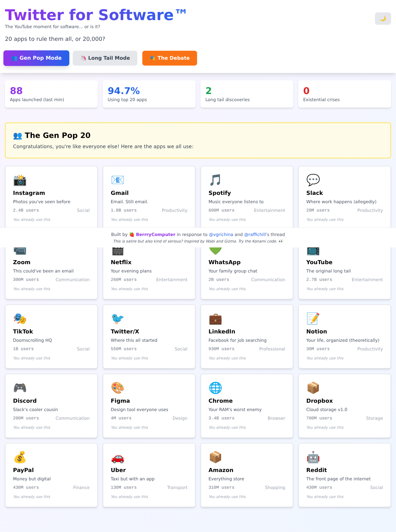
Task: Click the Chrome globe icon
Action: (215, 388)
